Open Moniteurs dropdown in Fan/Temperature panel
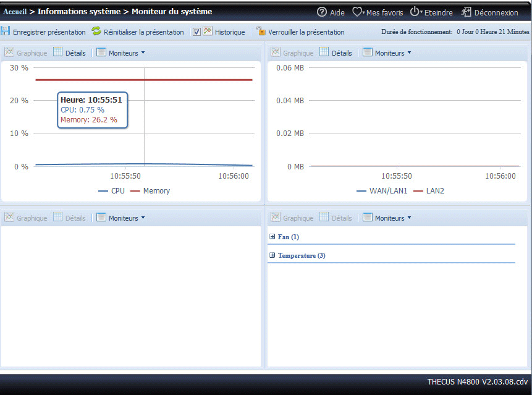 pos(393,218)
